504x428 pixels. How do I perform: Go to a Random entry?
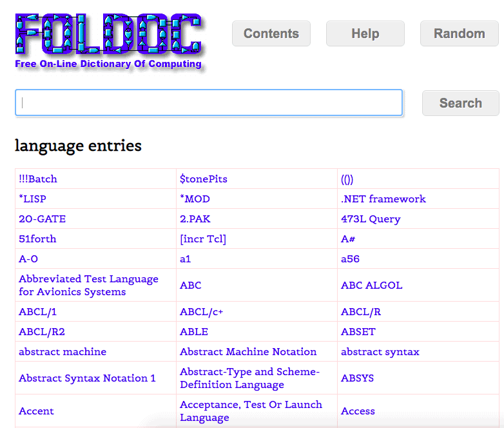coord(459,34)
